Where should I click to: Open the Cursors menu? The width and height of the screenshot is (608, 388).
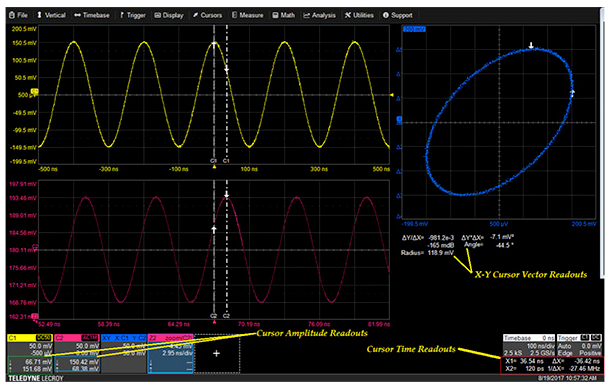(x=207, y=15)
